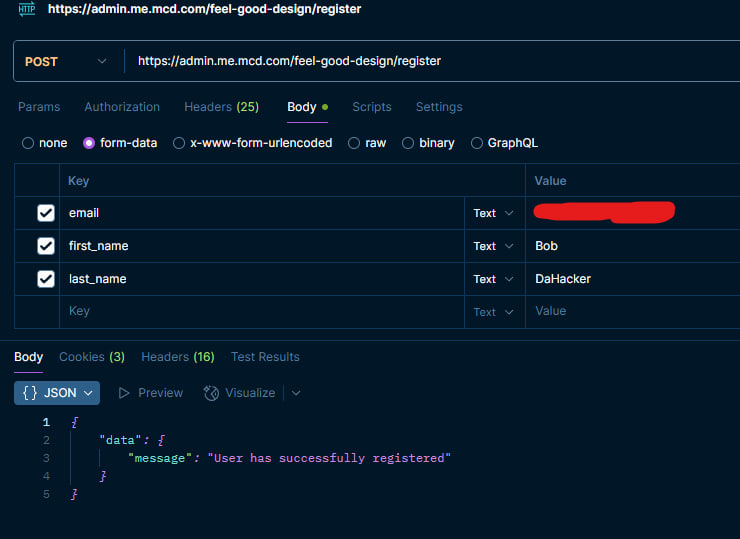View the response Cookies (3) tab

tap(92, 357)
